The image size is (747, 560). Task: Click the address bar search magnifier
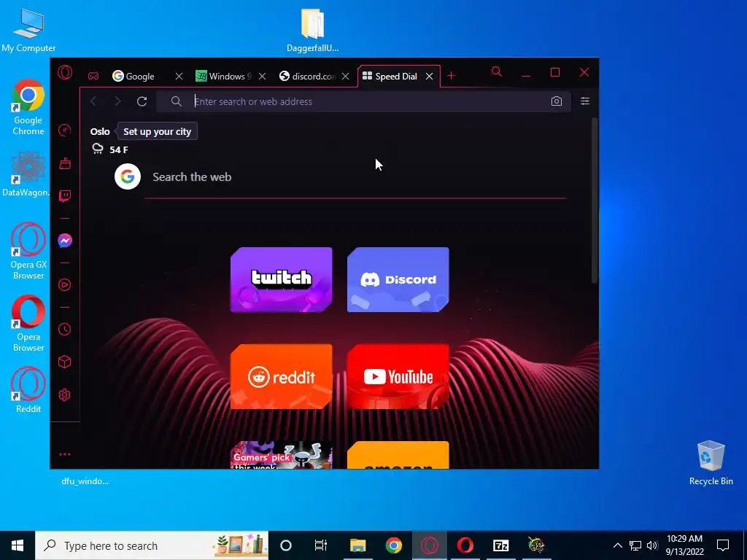[x=177, y=101]
